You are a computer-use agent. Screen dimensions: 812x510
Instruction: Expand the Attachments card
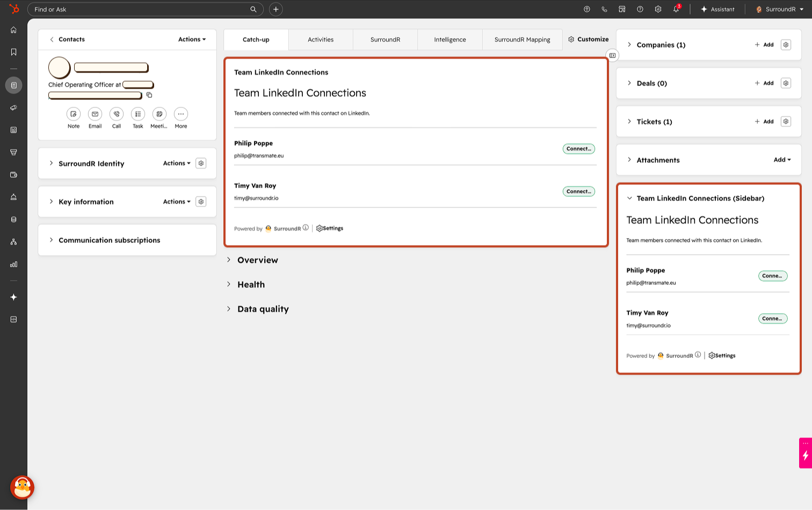click(x=629, y=160)
